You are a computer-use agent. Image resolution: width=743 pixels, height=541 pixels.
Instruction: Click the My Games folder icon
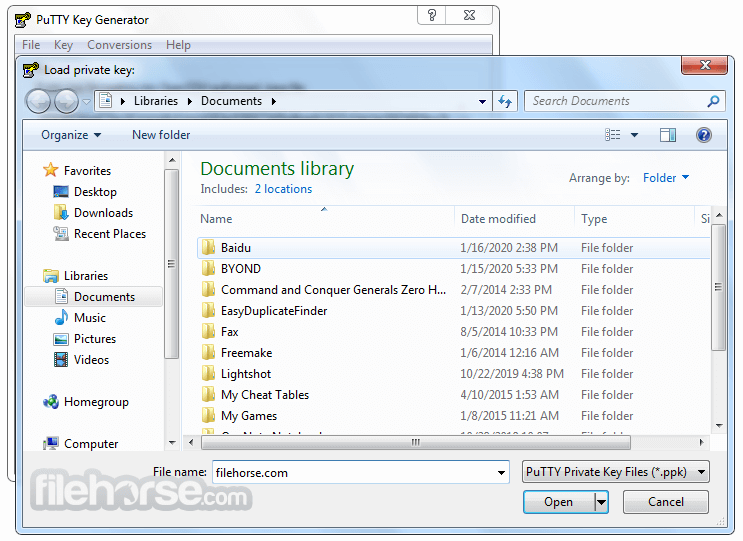point(208,415)
